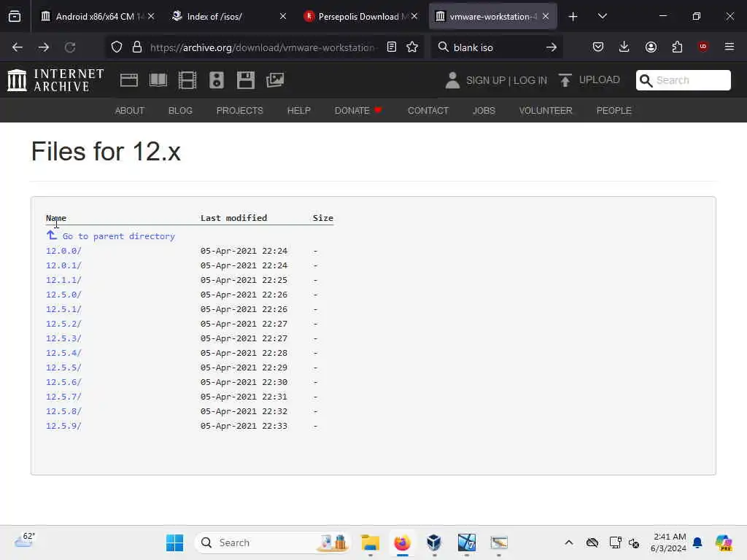The height and width of the screenshot is (560, 747).
Task: Click the UPLOAD button
Action: [589, 80]
